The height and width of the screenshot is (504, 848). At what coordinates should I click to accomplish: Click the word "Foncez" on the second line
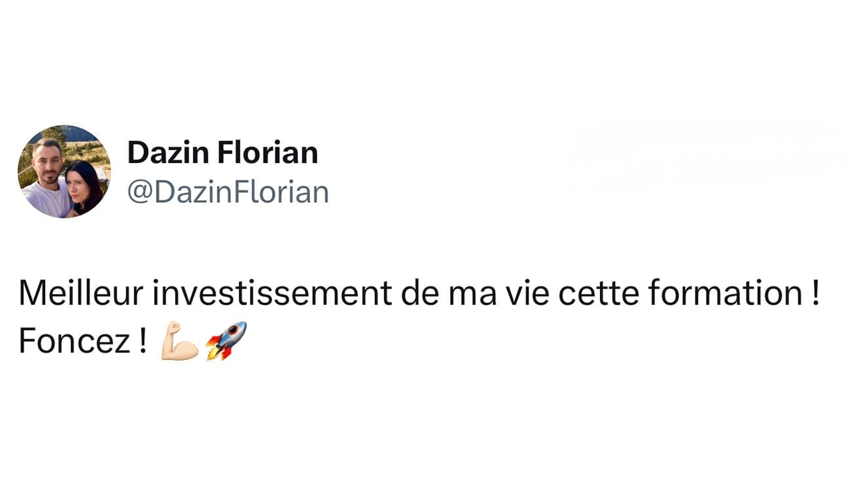[74, 342]
